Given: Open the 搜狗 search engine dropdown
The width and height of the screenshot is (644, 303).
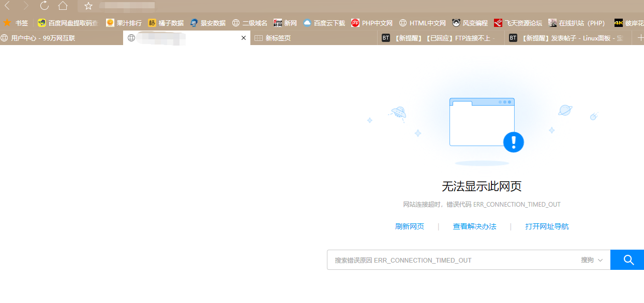Looking at the screenshot, I should [593, 259].
